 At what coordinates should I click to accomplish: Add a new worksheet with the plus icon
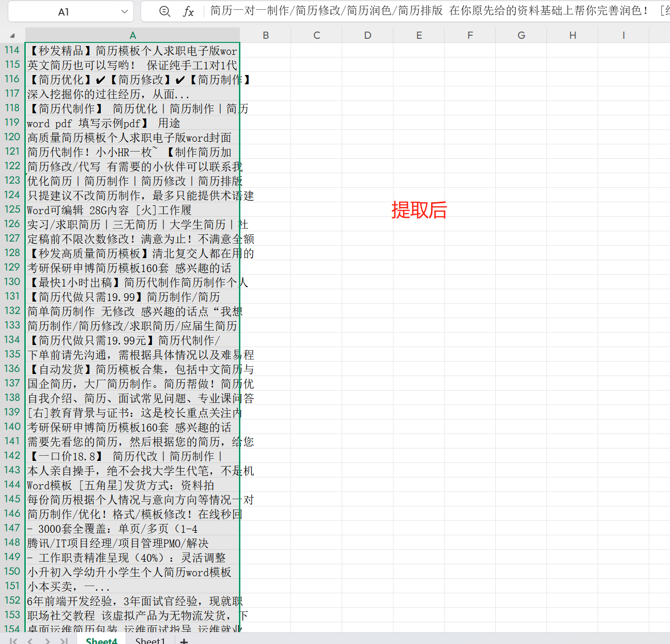click(x=184, y=640)
